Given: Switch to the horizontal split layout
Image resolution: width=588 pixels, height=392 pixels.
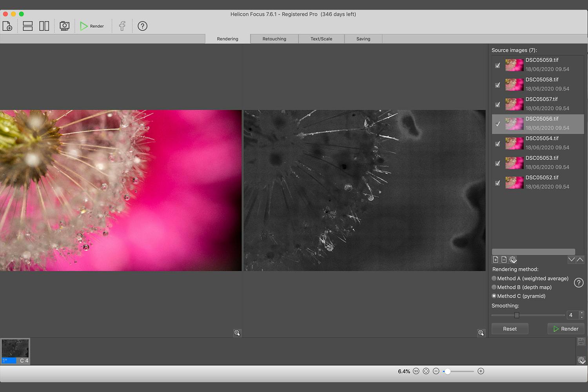Looking at the screenshot, I should pyautogui.click(x=28, y=26).
